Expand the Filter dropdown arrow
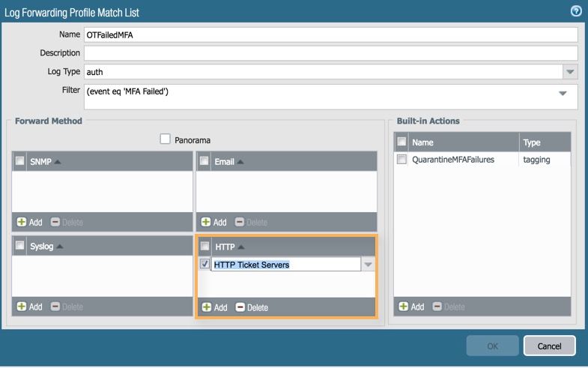The width and height of the screenshot is (588, 368). point(563,94)
